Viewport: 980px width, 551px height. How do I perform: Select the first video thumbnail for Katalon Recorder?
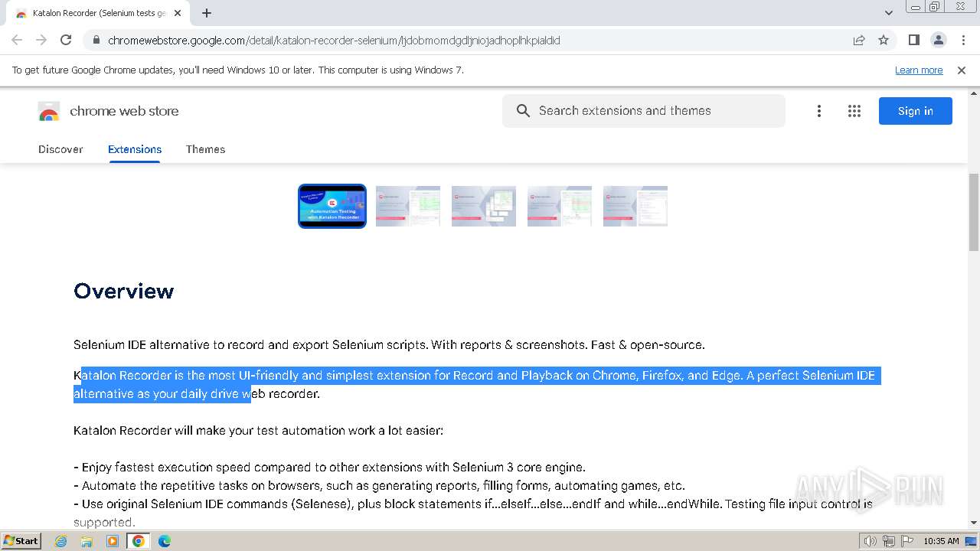(x=332, y=206)
